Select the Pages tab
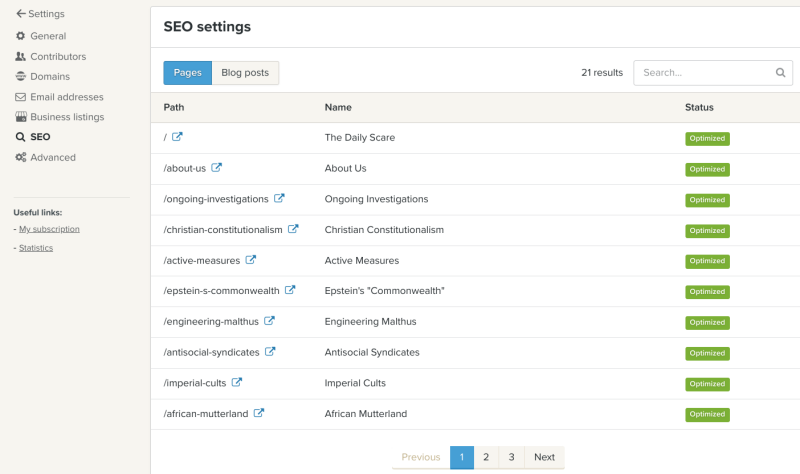The image size is (800, 474). pyautogui.click(x=187, y=73)
